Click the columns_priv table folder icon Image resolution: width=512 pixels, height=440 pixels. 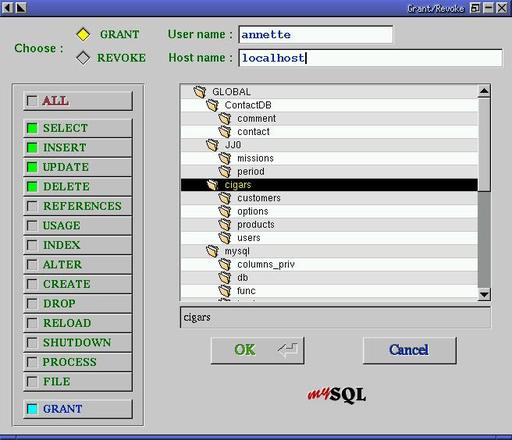[x=225, y=264]
